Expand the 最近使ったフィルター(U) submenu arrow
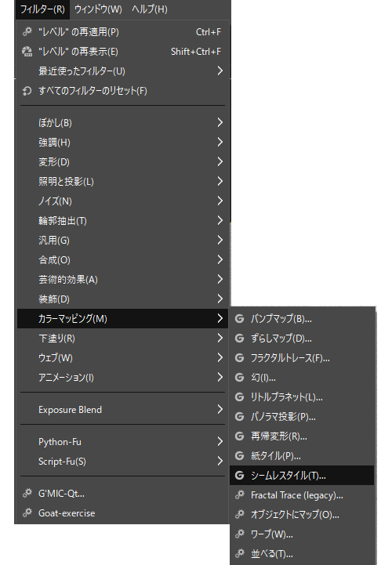 pyautogui.click(x=220, y=71)
